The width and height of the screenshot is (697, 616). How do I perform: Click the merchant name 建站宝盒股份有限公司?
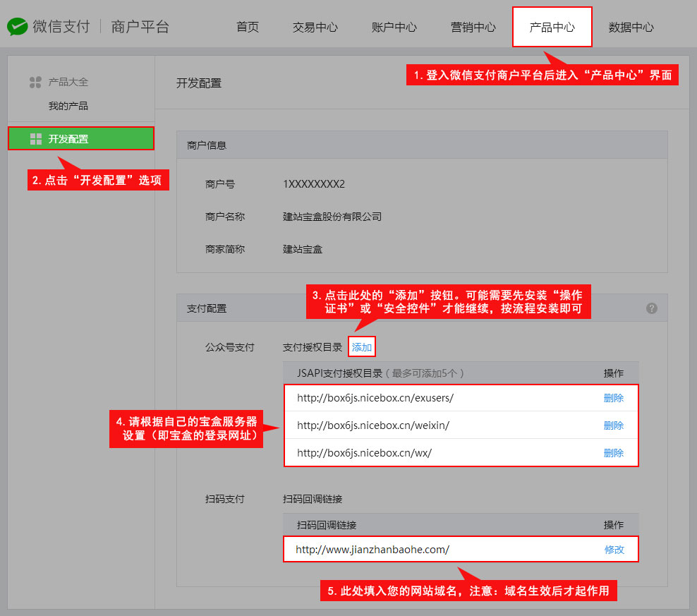(332, 217)
